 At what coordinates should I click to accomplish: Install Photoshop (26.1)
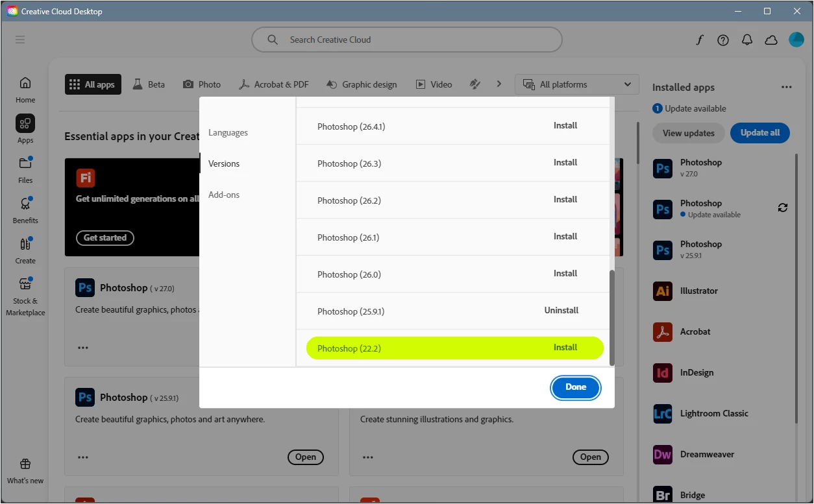pyautogui.click(x=565, y=237)
